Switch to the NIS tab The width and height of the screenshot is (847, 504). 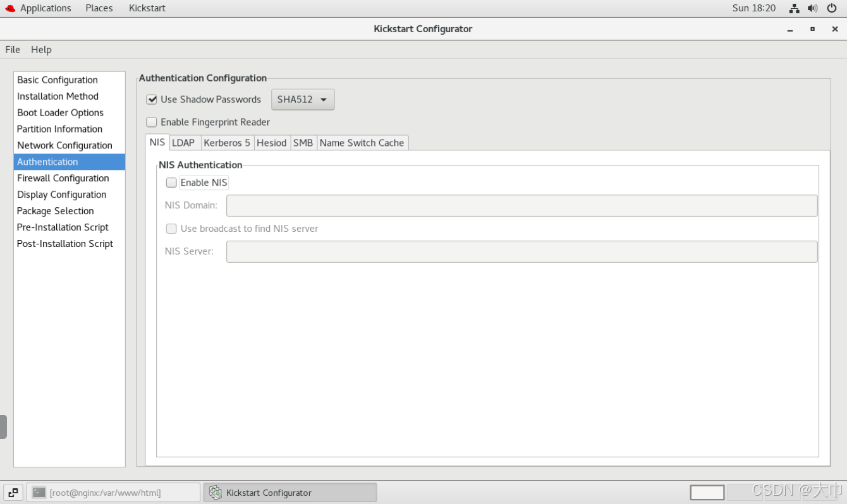157,142
